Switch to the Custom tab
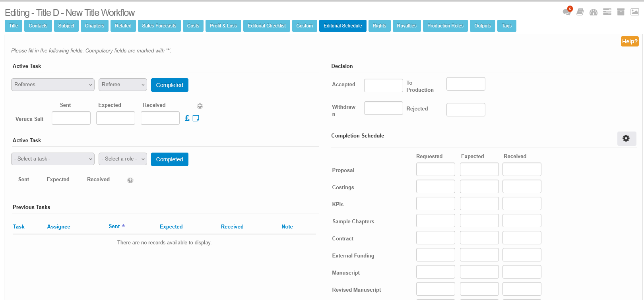 [305, 26]
